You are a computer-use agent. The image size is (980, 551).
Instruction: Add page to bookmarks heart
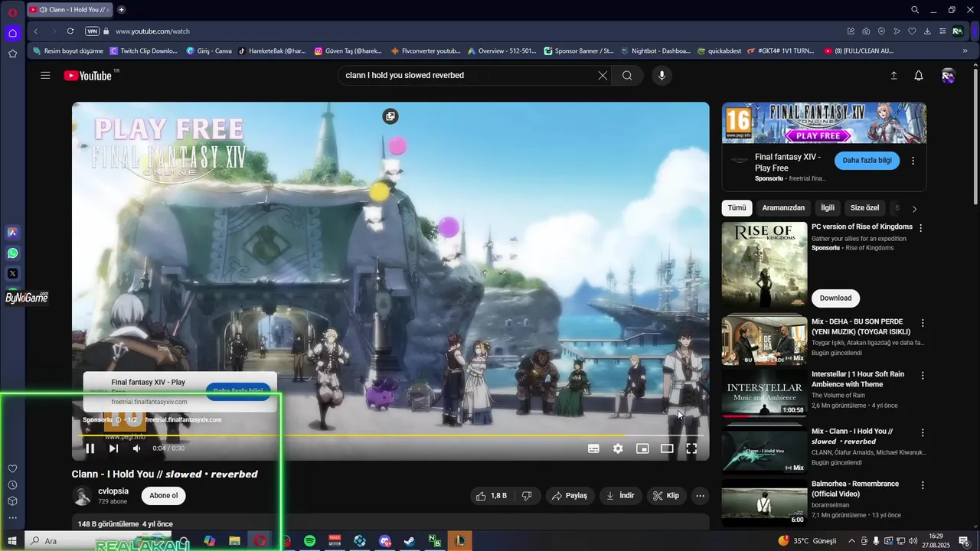(x=912, y=31)
